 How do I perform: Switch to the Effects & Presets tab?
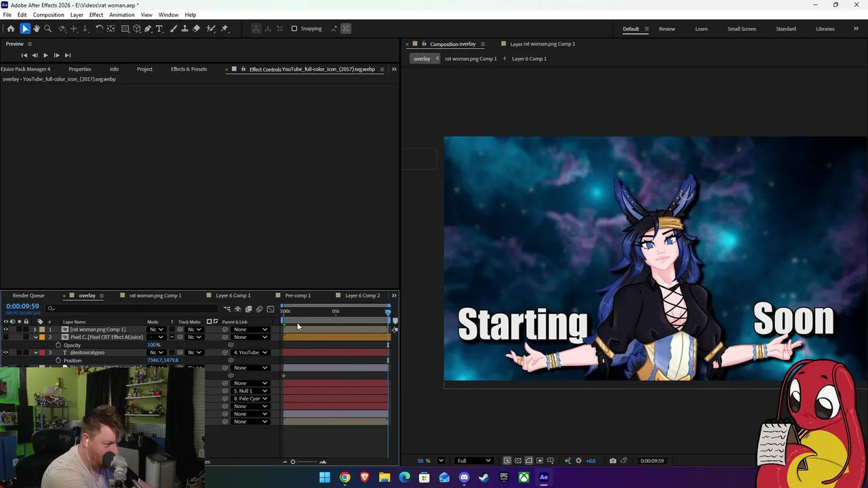(x=189, y=69)
